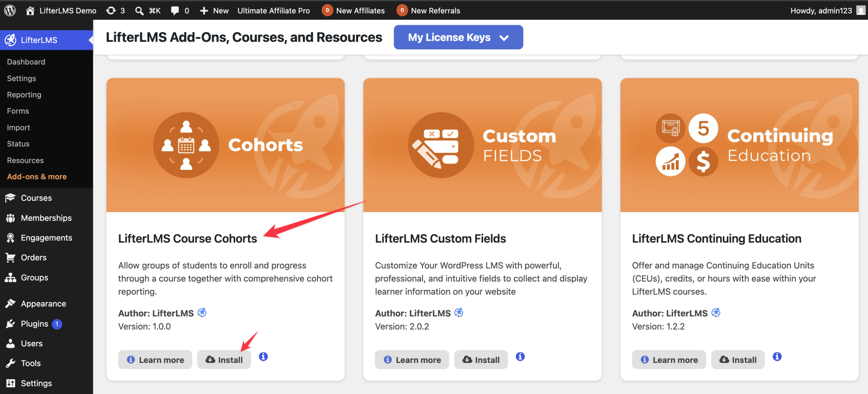Click the Custom Fields banner image

pyautogui.click(x=482, y=145)
